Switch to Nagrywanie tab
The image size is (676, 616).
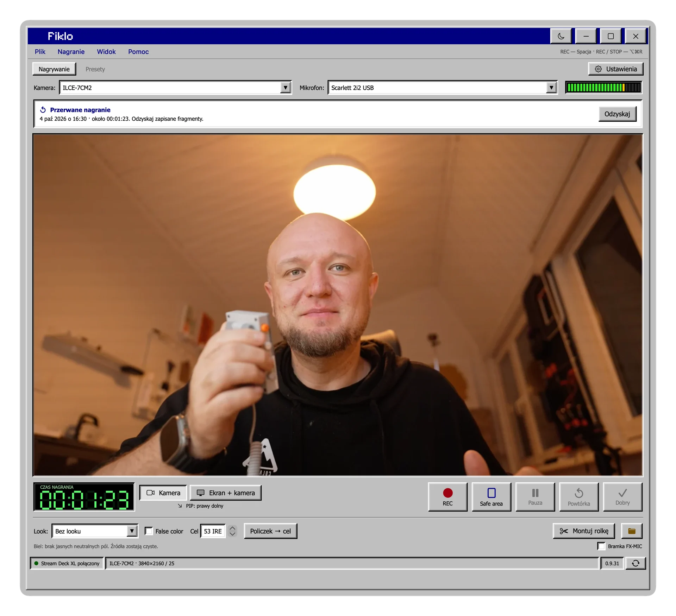pos(54,69)
